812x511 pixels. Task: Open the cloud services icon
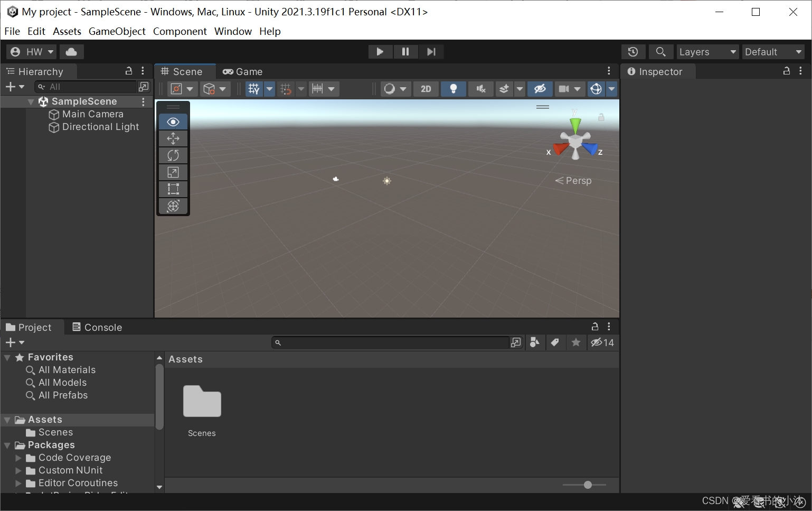click(x=71, y=52)
